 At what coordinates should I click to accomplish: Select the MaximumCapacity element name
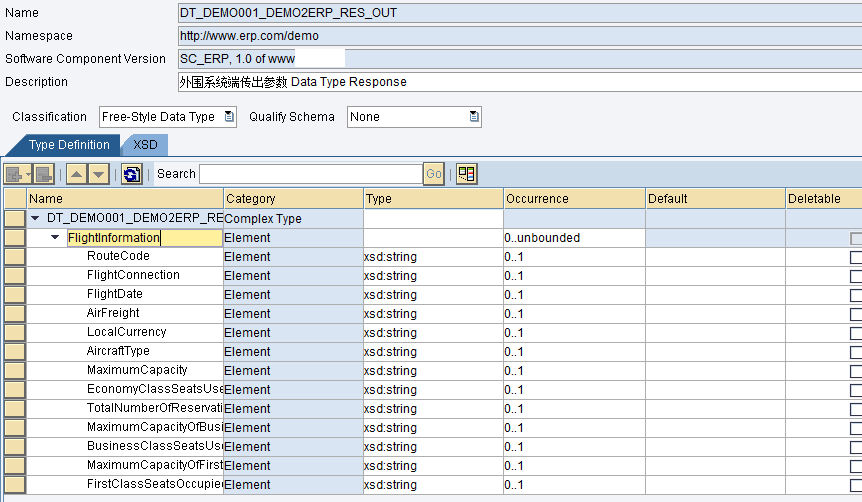click(137, 369)
